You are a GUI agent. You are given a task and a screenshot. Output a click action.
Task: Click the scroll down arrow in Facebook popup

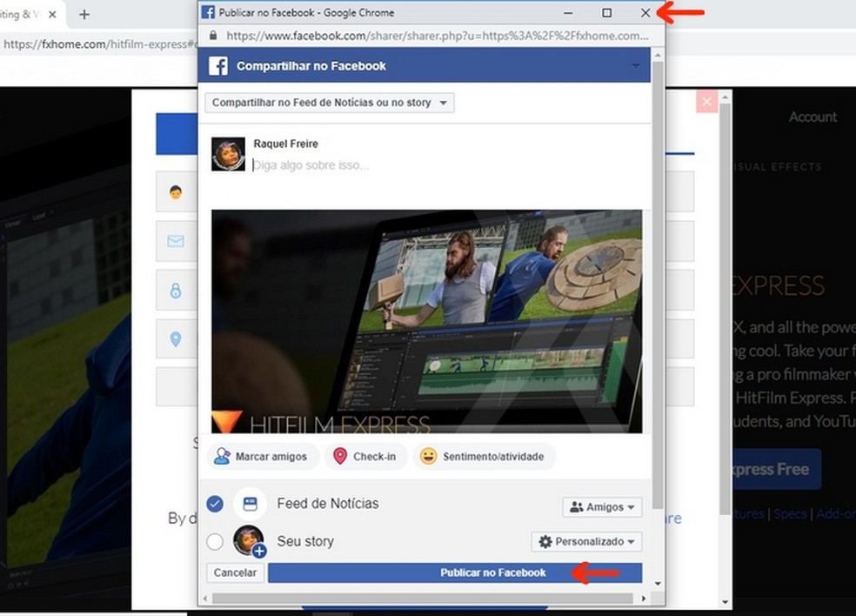coord(658,584)
